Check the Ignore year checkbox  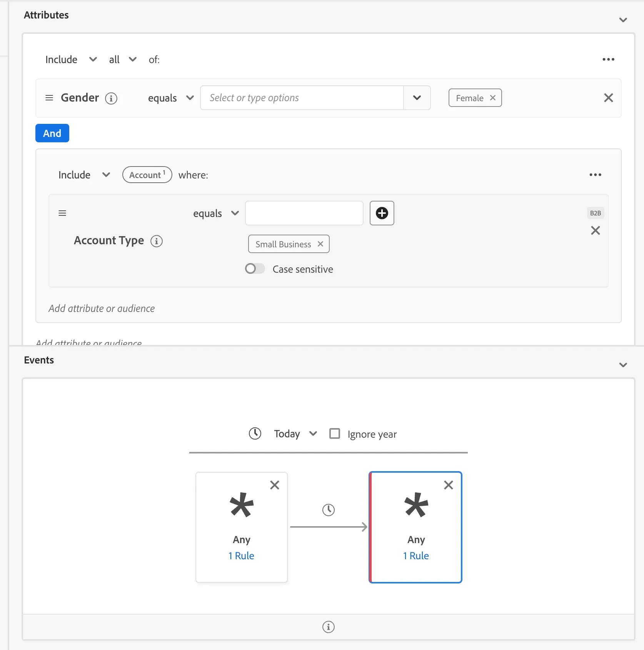pyautogui.click(x=335, y=434)
